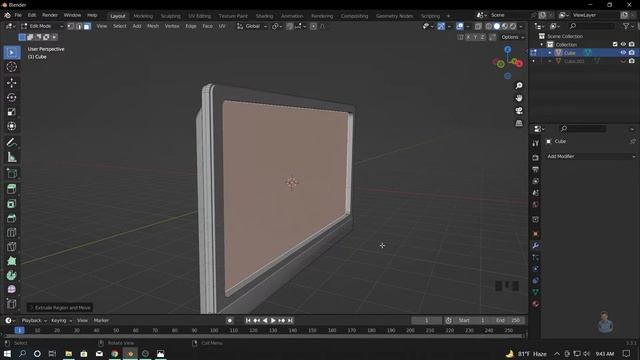The width and height of the screenshot is (640, 360).
Task: Disable Cube in renders camera icon
Action: 632,53
